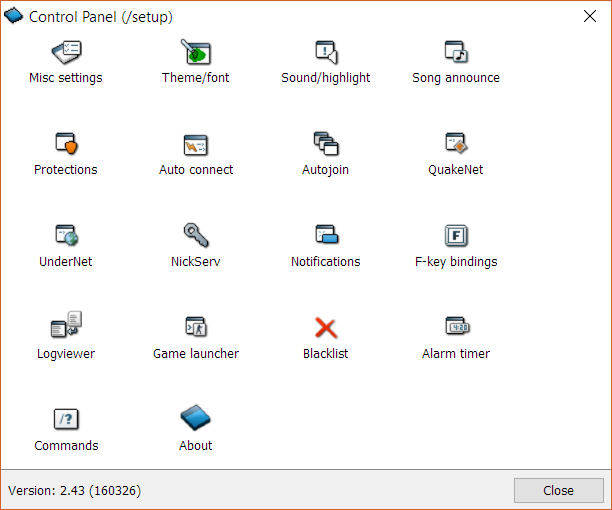Viewport: 612px width, 510px height.
Task: Click the "Protections" label
Action: 66,170
